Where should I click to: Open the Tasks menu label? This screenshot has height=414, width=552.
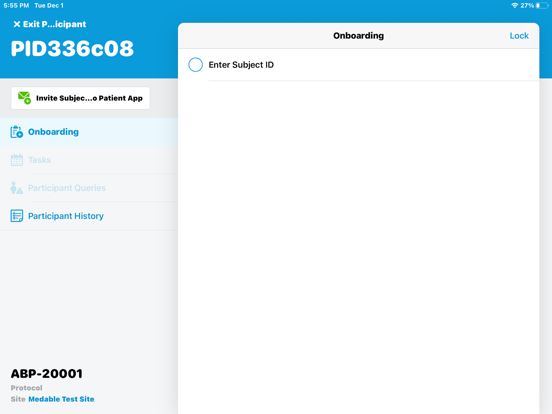pos(39,160)
